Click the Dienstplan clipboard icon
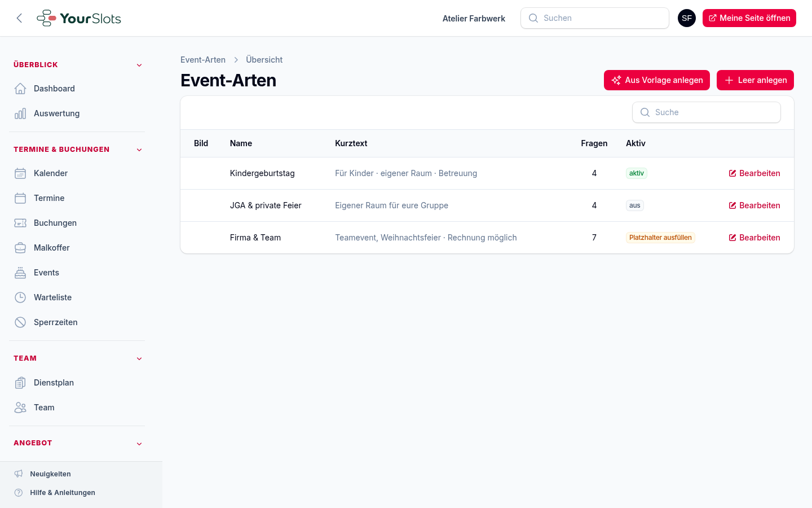812x508 pixels. pos(20,383)
